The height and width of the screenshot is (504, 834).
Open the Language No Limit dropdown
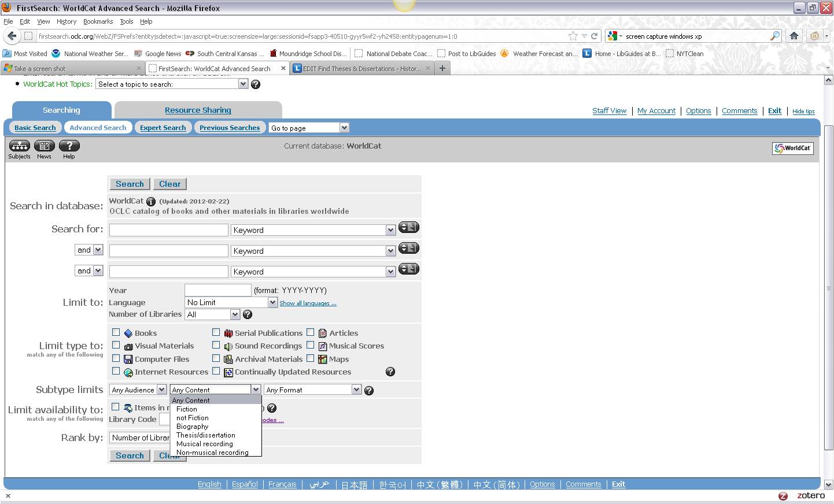231,302
